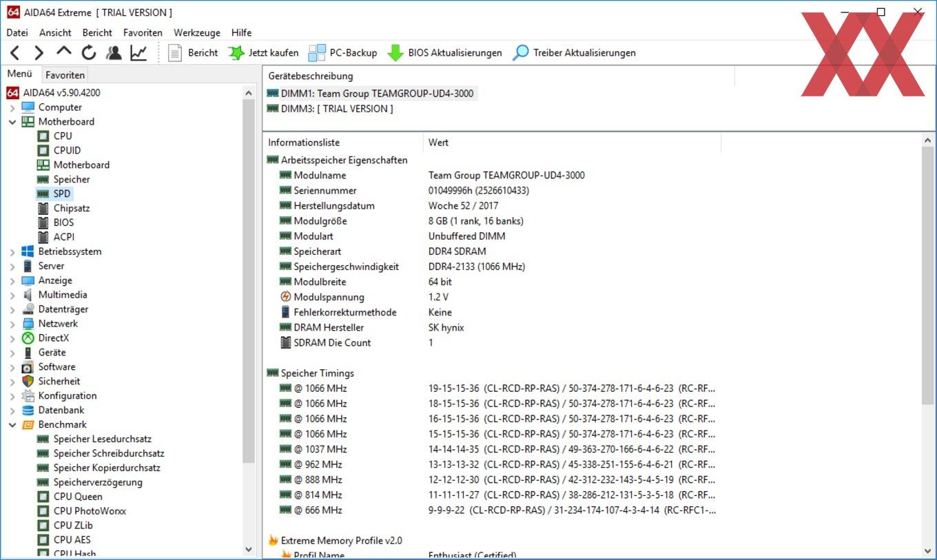This screenshot has width=937, height=560.
Task: Open the Datei menu
Action: pyautogui.click(x=17, y=32)
